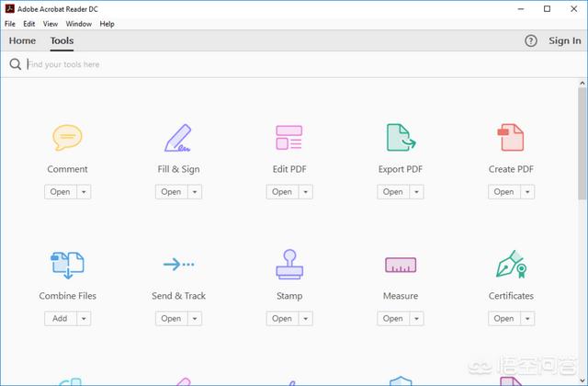Expand the Export PDF dropdown arrow
Screen dimensions: 588x386
coord(416,192)
